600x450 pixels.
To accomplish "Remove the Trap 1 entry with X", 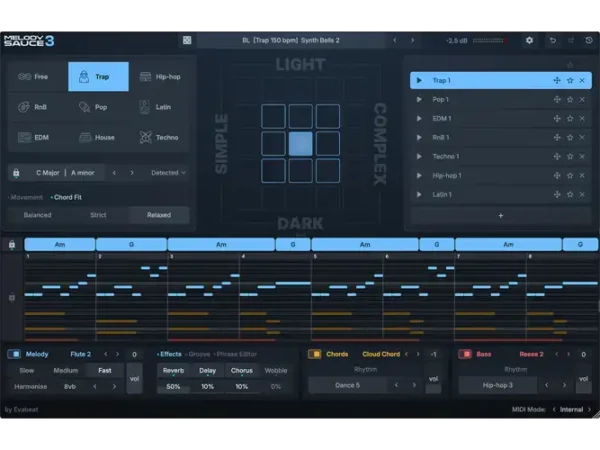I will 582,80.
